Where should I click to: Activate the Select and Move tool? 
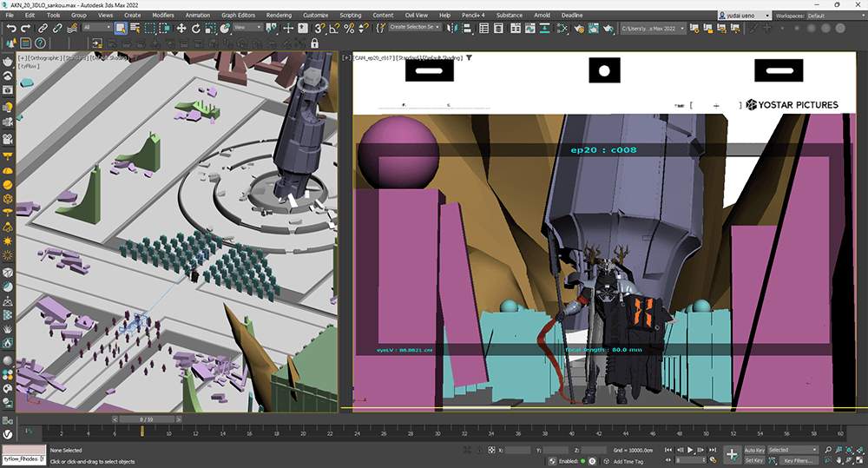tap(181, 28)
